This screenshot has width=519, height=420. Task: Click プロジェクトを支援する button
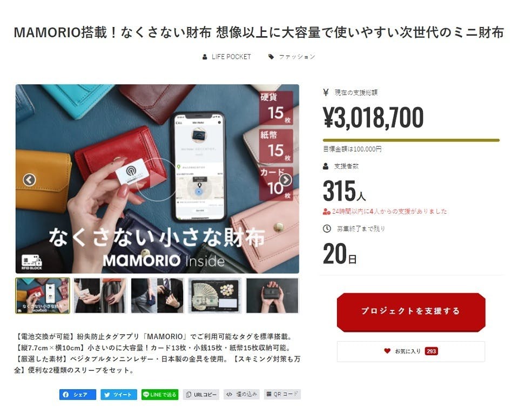(411, 312)
